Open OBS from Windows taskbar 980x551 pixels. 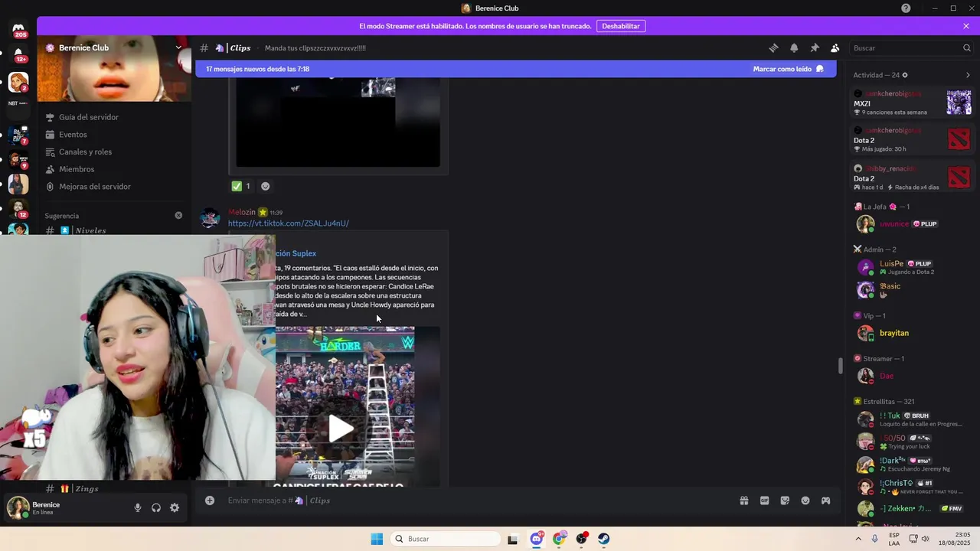pos(582,539)
